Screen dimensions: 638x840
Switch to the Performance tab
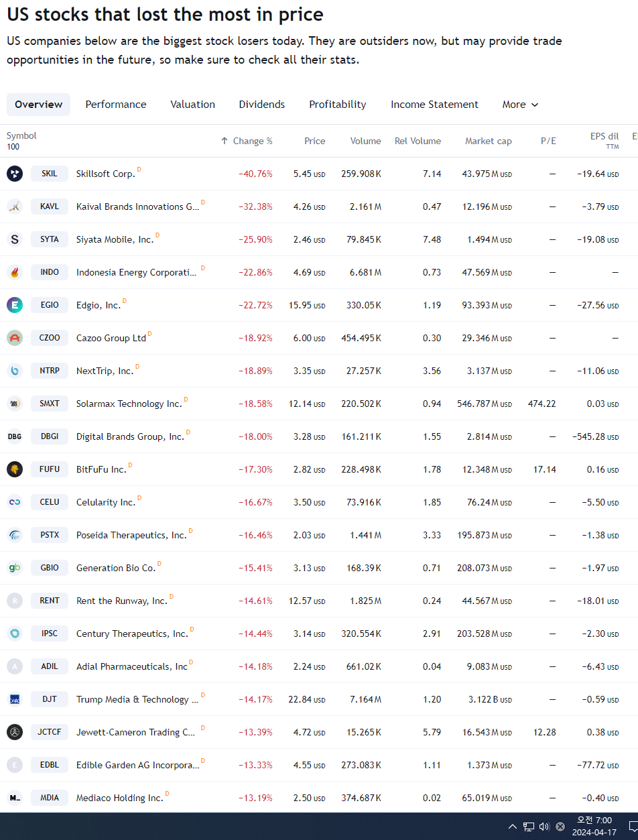[116, 105]
